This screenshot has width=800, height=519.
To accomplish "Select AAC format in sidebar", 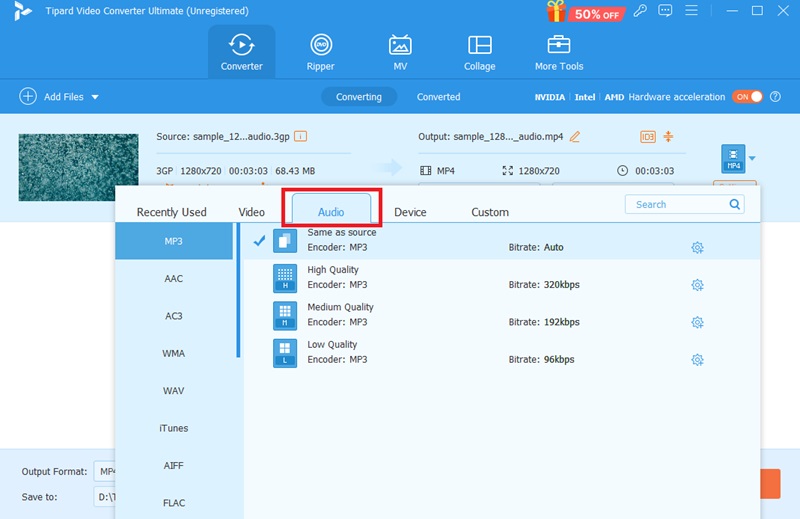I will tap(174, 278).
